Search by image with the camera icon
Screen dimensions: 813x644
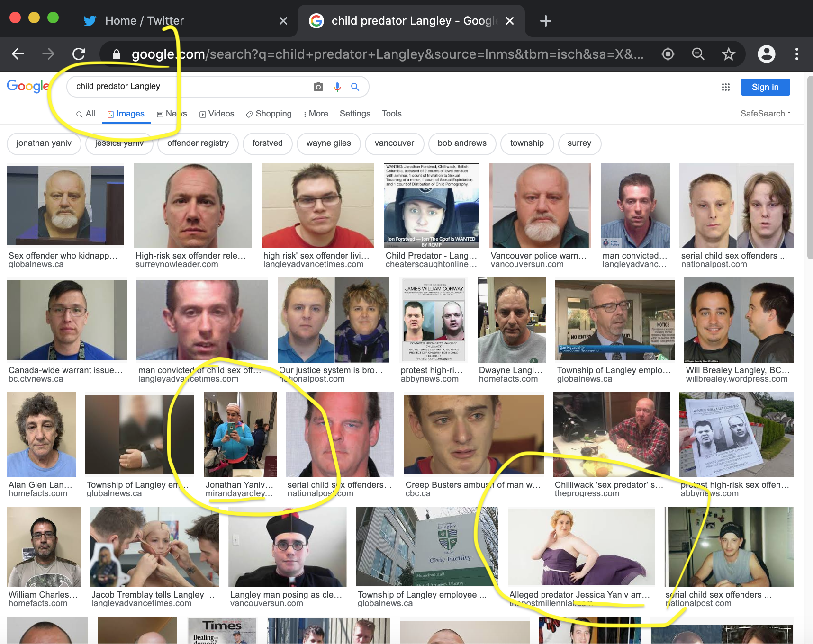[x=318, y=87]
